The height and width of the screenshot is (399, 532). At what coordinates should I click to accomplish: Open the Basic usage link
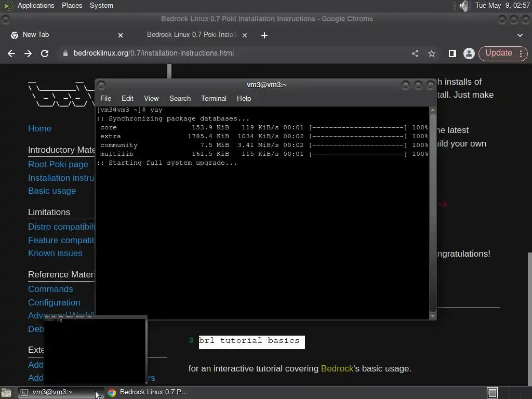pos(52,191)
